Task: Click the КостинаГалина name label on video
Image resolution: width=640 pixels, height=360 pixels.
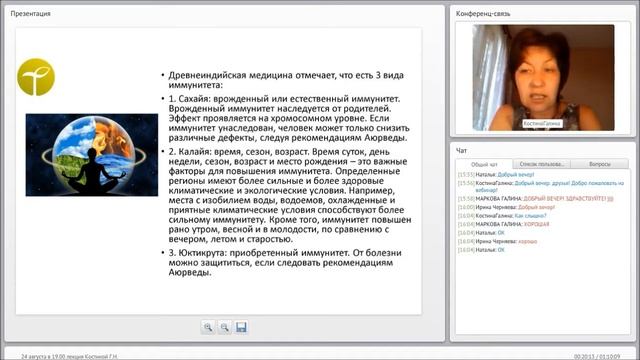Action: [542, 123]
